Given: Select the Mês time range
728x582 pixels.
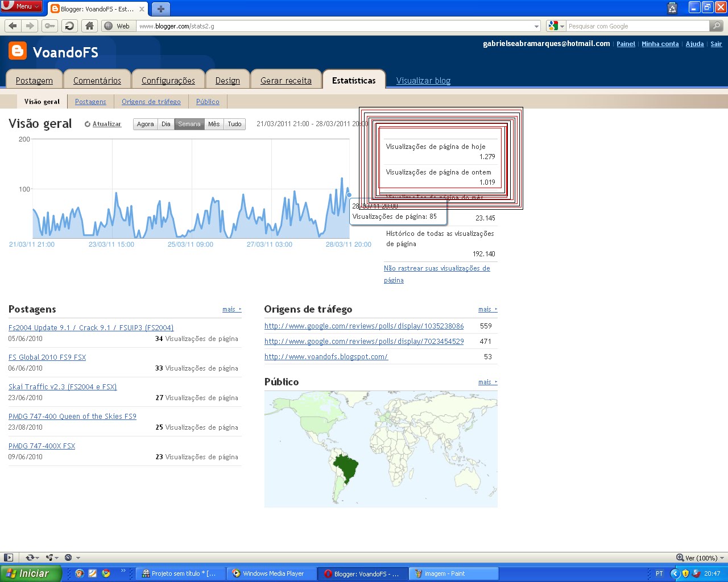Looking at the screenshot, I should click(214, 124).
